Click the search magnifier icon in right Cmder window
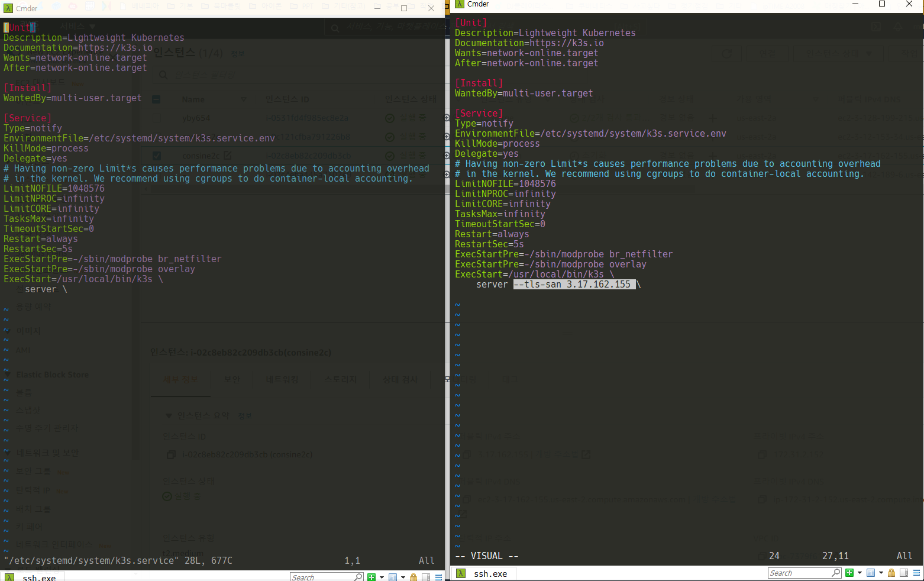The height and width of the screenshot is (581, 924). pos(836,573)
